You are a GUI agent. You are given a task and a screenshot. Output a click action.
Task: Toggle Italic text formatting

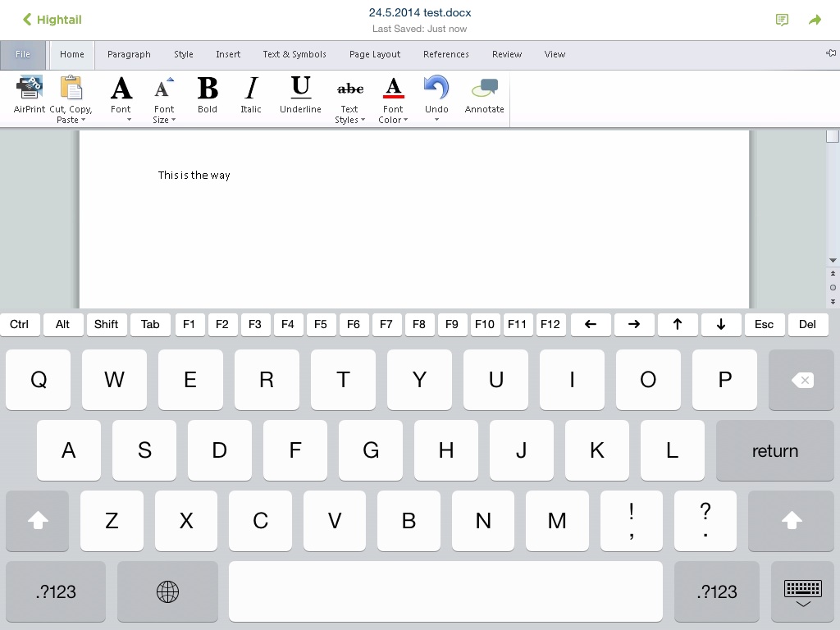pyautogui.click(x=251, y=89)
